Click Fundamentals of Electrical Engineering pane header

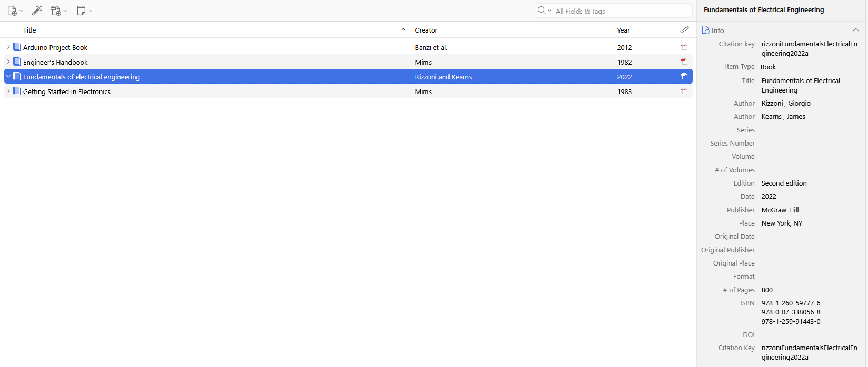tap(764, 10)
